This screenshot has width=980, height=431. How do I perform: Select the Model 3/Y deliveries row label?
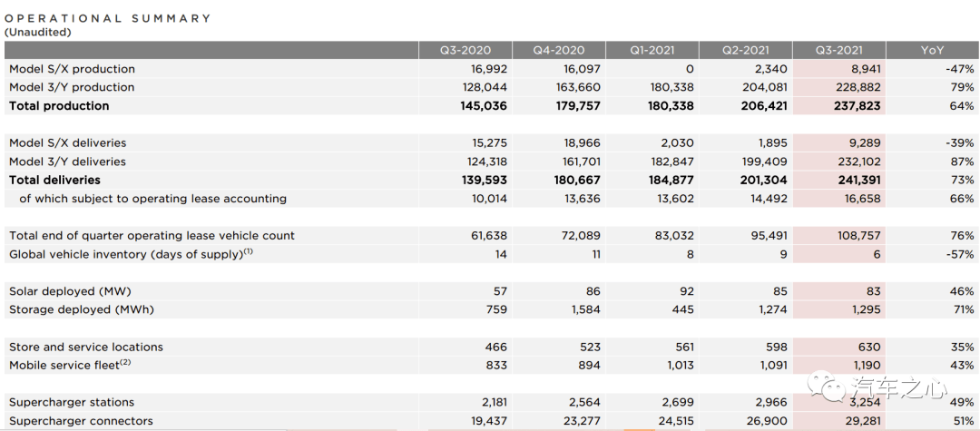(x=67, y=162)
